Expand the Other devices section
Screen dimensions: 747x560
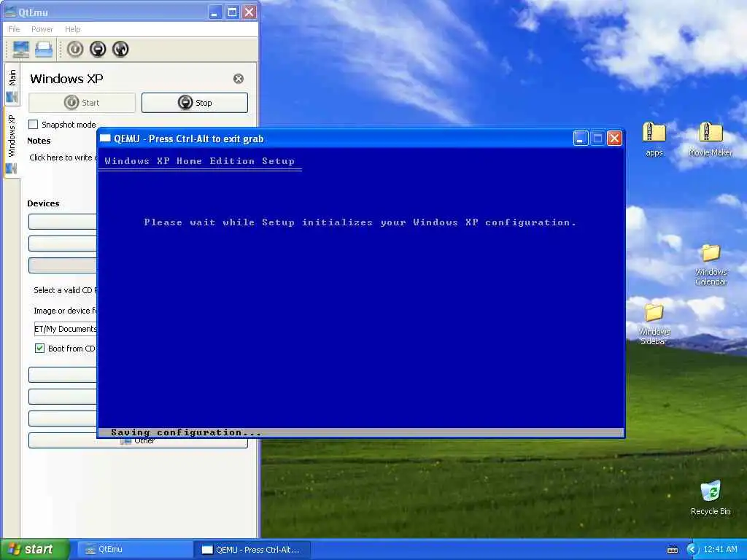coord(138,441)
